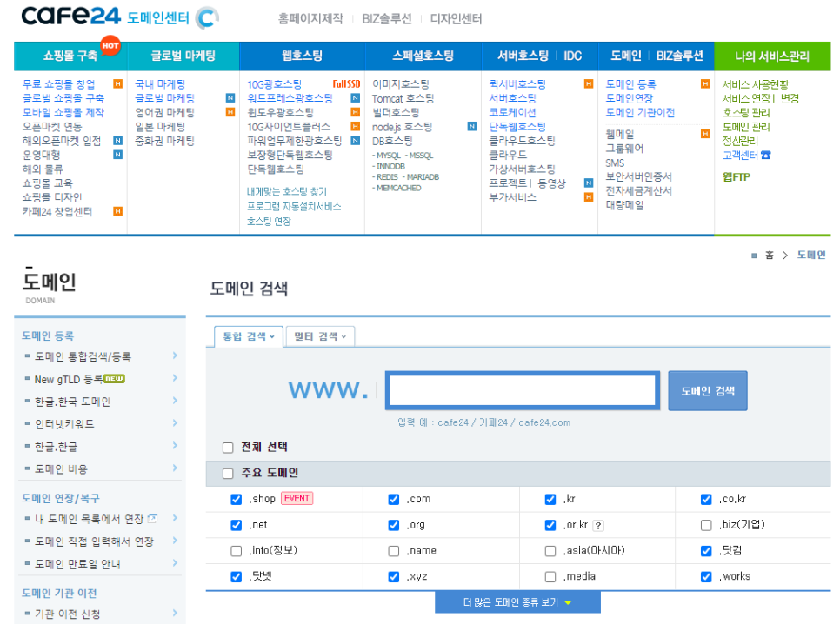The width and height of the screenshot is (840, 624).
Task: Click the H badge next to 윈도우광호스팅
Action: click(355, 112)
